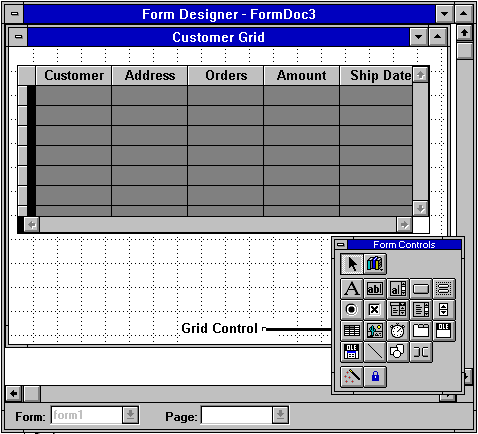The width and height of the screenshot is (478, 434).
Task: Click the Customer Grid title bar text
Action: tap(218, 37)
